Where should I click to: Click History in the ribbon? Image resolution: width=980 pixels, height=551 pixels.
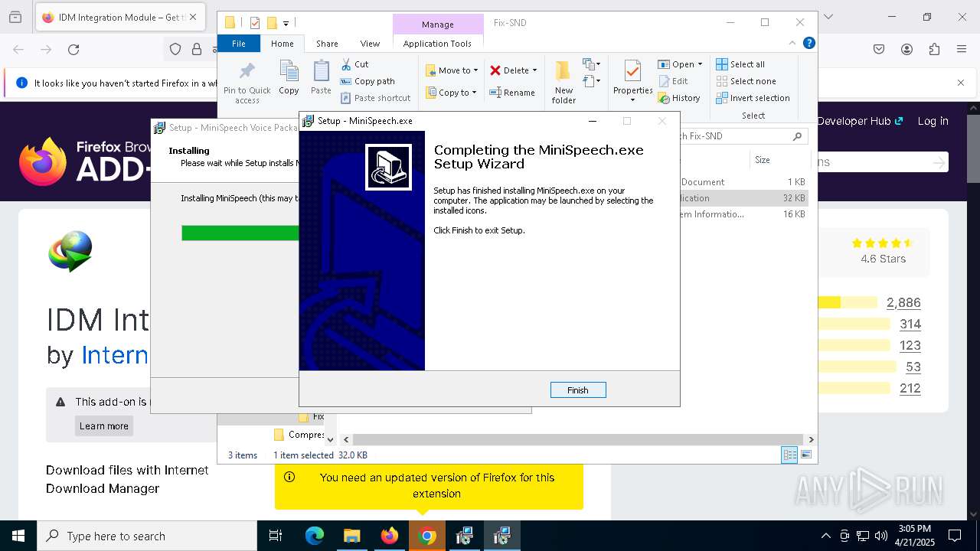tap(679, 98)
